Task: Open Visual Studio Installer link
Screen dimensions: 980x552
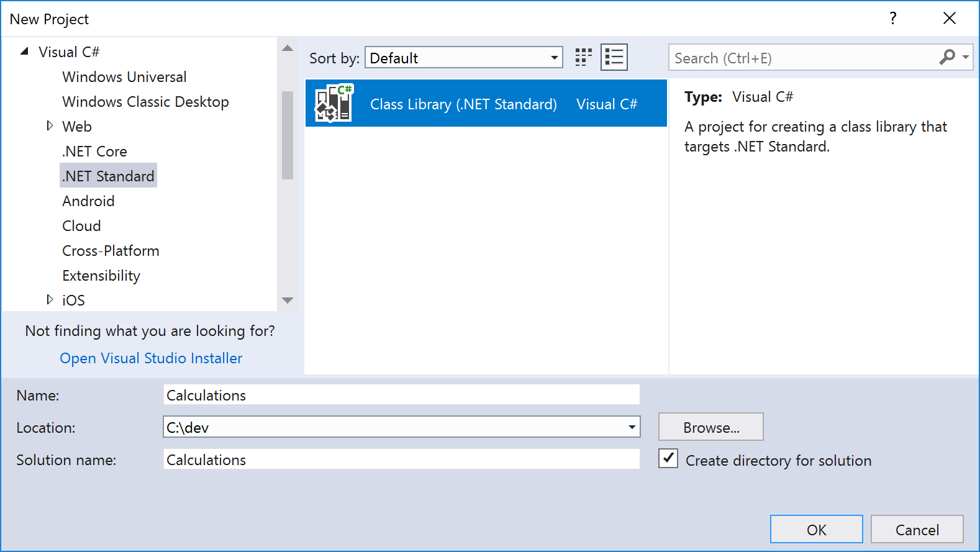Action: point(151,358)
